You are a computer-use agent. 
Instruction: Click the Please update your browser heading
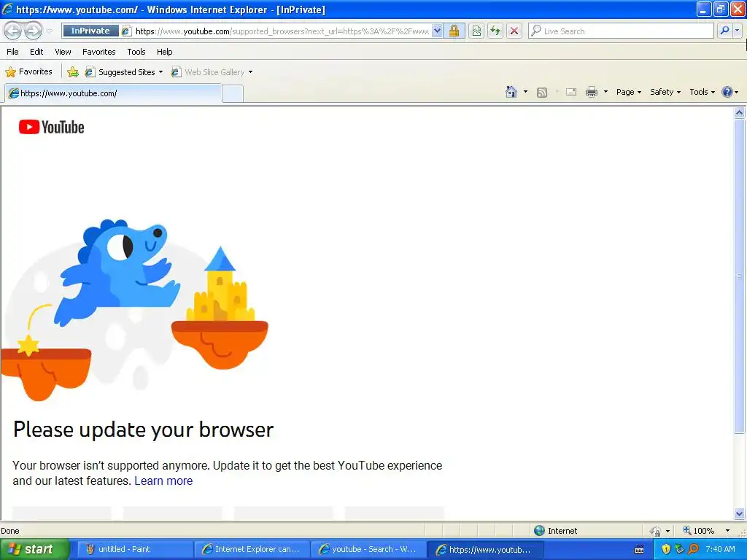pyautogui.click(x=144, y=429)
